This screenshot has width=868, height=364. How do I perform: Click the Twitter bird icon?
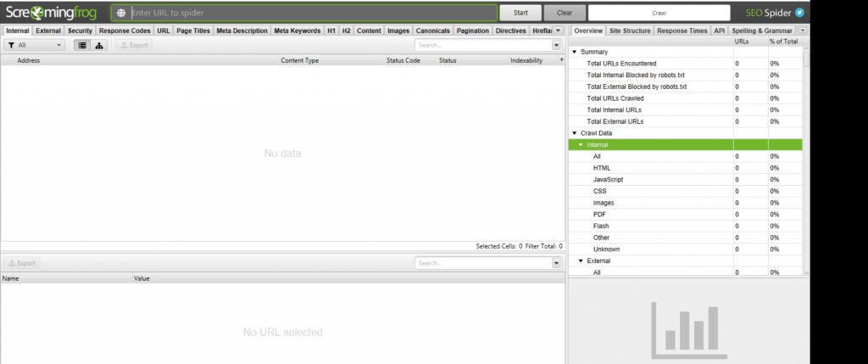click(x=799, y=13)
